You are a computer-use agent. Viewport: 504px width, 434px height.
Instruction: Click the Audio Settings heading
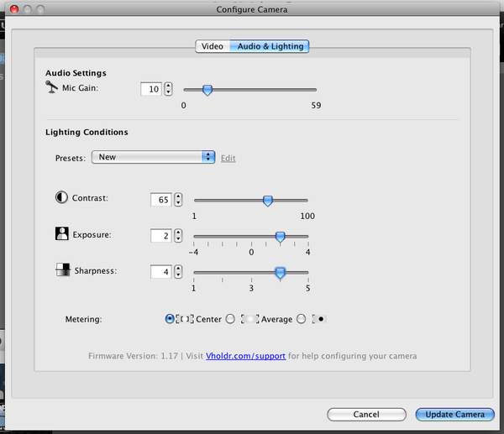pyautogui.click(x=76, y=73)
